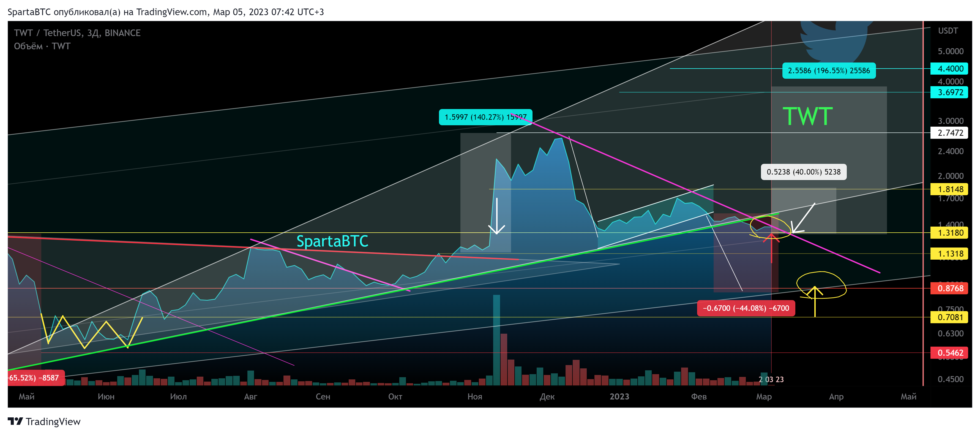Select the 0.5462 red price label
980x435 pixels.
click(949, 353)
